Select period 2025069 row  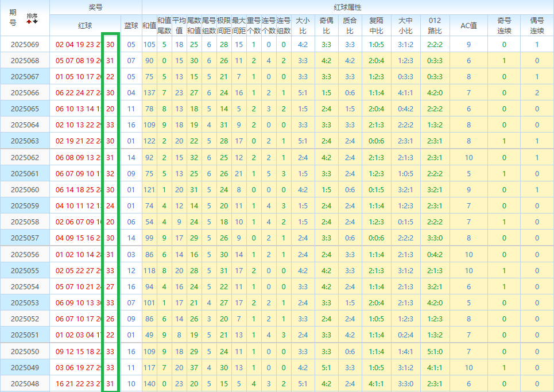point(277,45)
